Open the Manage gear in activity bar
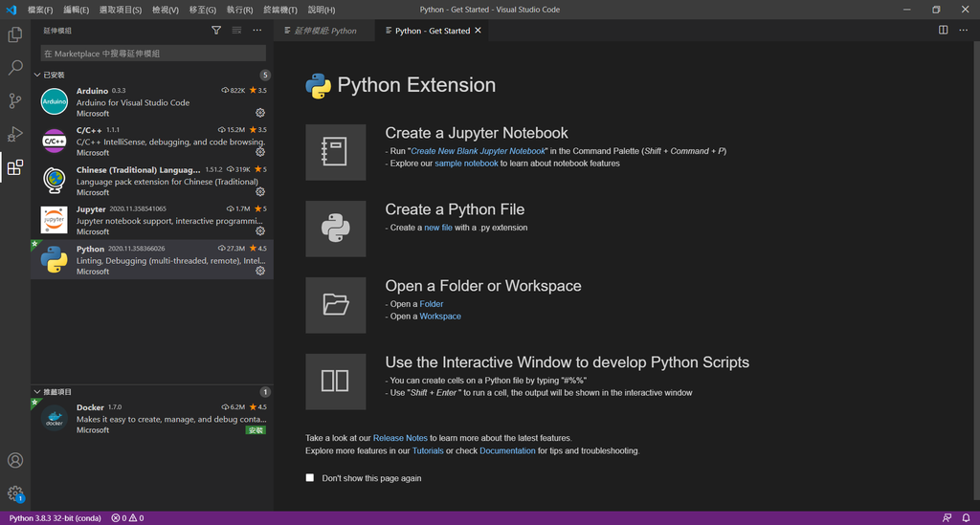This screenshot has height=525, width=980. pos(15,493)
